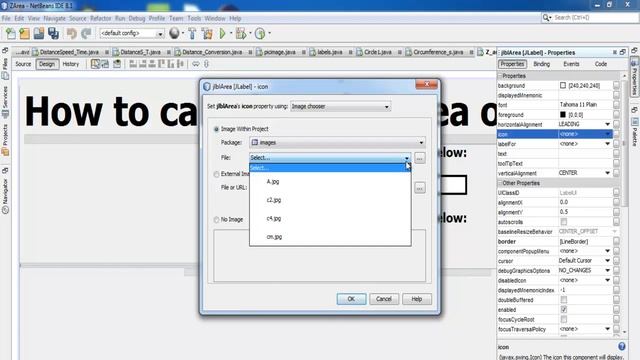Open the cursor Default Cursor dropdown
640x360 pixels.
pos(607,261)
